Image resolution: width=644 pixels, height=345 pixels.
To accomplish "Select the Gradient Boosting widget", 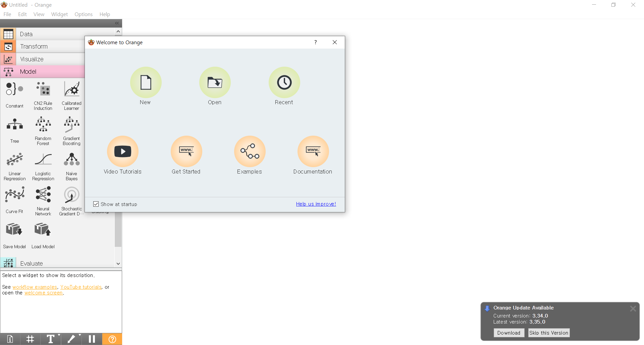I will pos(71,130).
